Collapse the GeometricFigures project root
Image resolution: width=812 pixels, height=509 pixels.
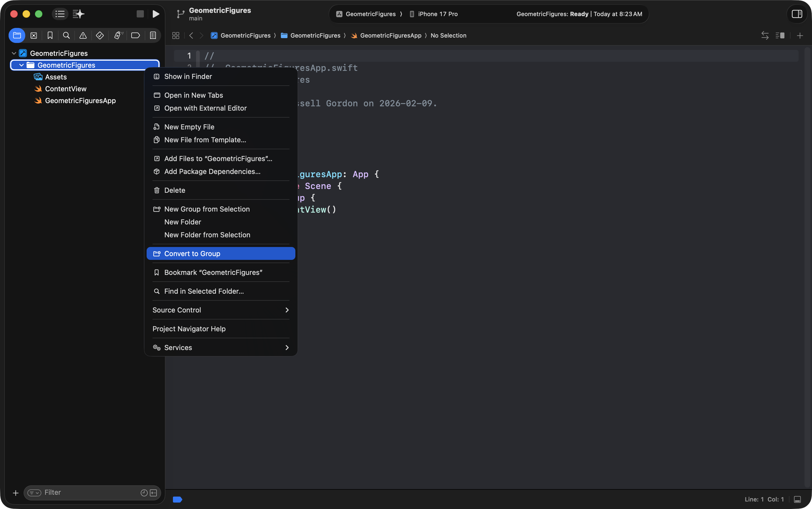pos(14,53)
